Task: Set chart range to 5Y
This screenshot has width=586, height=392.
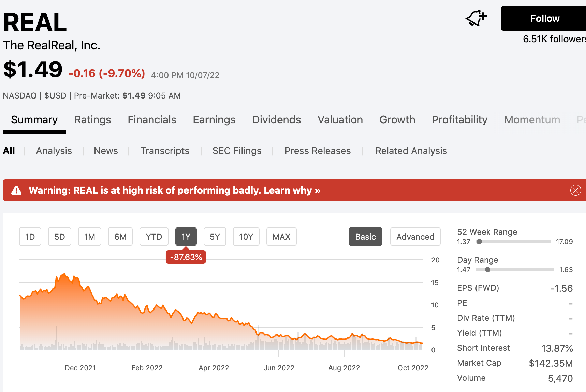Action: point(215,237)
